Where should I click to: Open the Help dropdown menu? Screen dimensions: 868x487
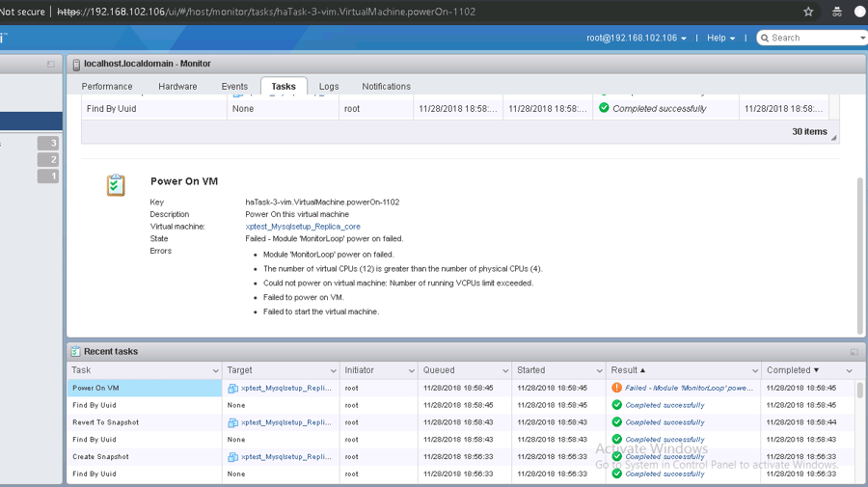pyautogui.click(x=720, y=38)
